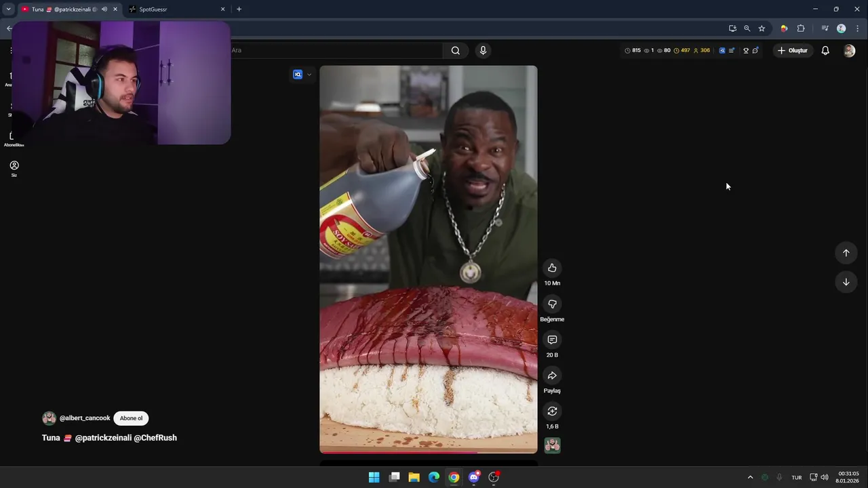Click the YouTube search magnifier button

coord(455,50)
